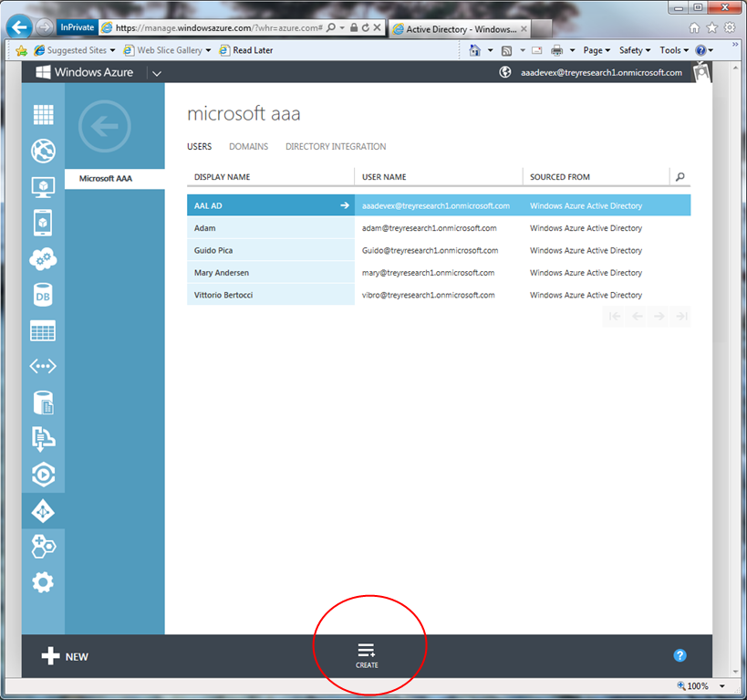This screenshot has width=747, height=700.
Task: Click the search magnifier in users table
Action: tap(680, 177)
